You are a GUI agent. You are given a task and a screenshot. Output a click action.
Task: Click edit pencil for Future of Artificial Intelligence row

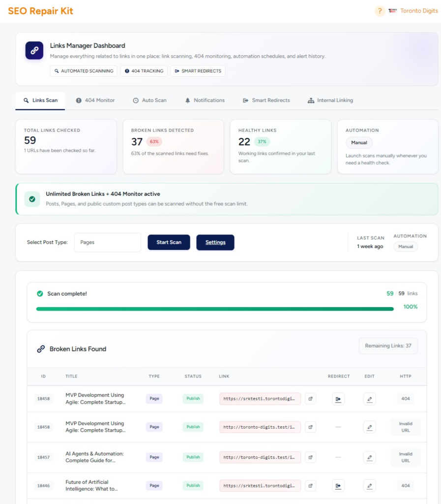click(x=369, y=486)
